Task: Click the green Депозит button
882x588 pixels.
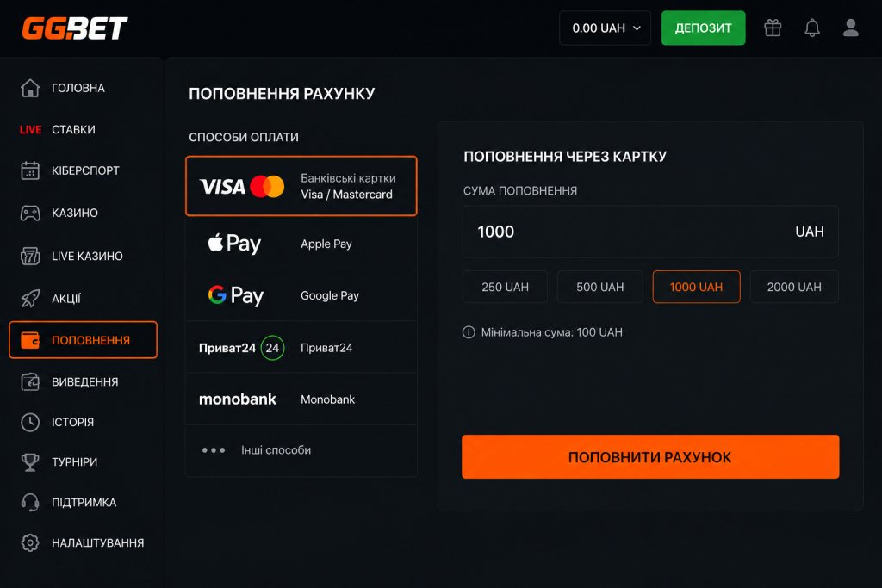Action: [x=703, y=28]
